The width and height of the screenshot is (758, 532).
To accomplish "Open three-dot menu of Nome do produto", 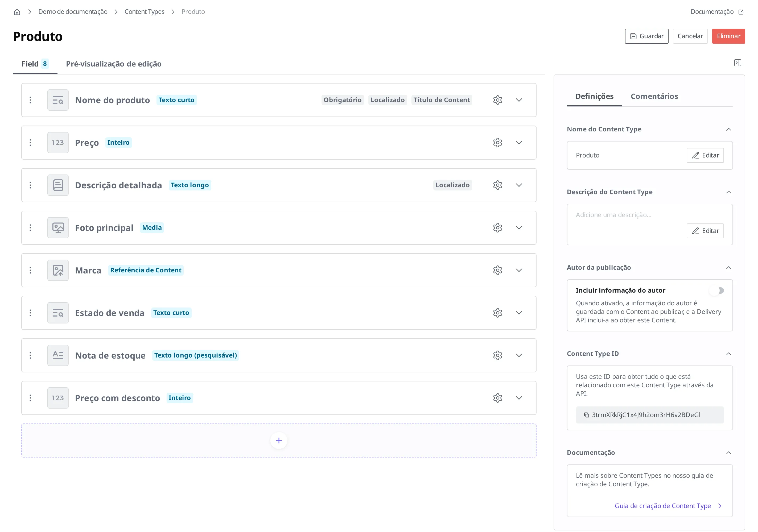I will [x=30, y=100].
